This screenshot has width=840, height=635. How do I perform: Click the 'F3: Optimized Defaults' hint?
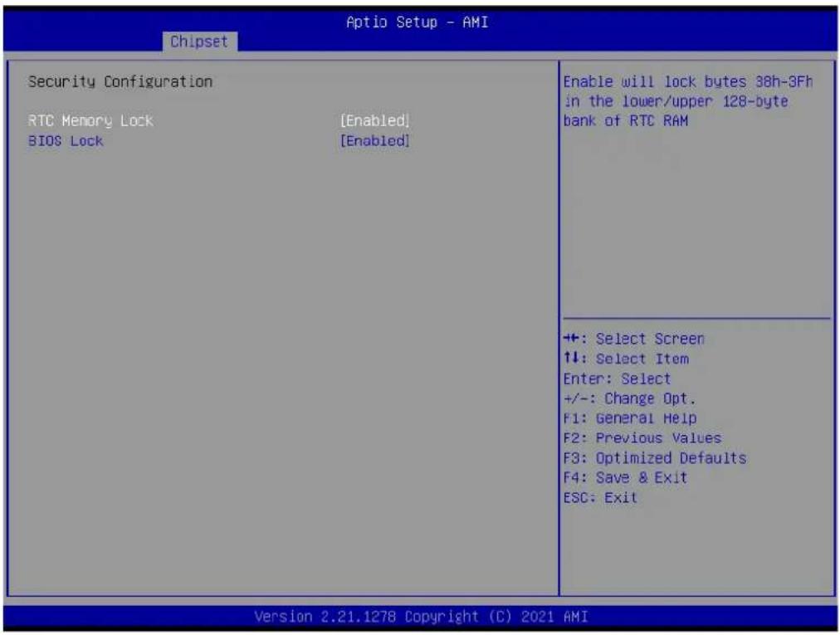pyautogui.click(x=655, y=458)
